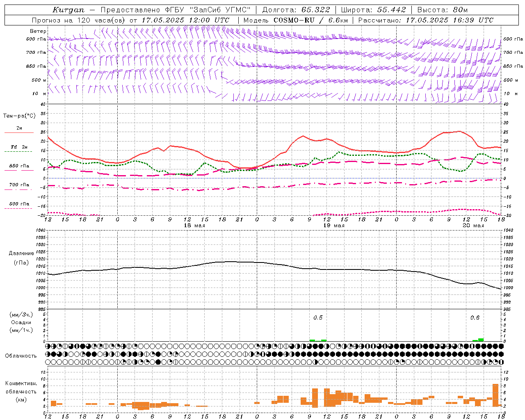Click the 19 мая date label
This screenshot has width=525, height=420.
click(x=334, y=226)
